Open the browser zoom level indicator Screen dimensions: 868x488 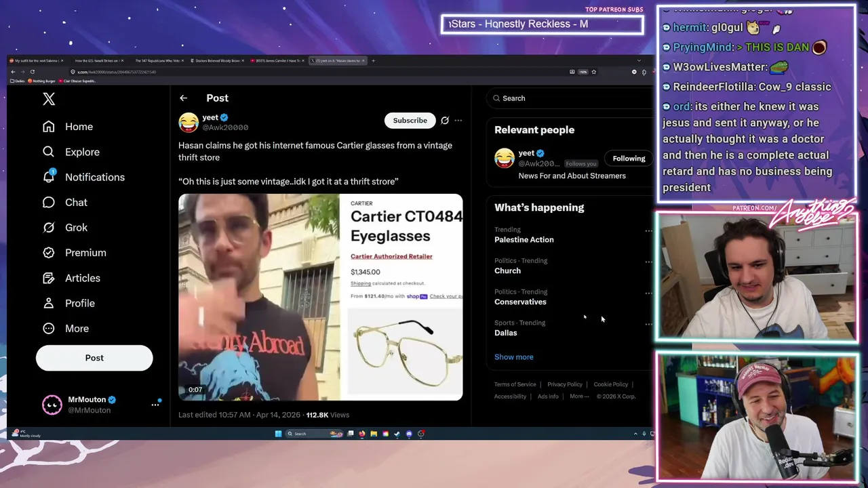click(583, 72)
